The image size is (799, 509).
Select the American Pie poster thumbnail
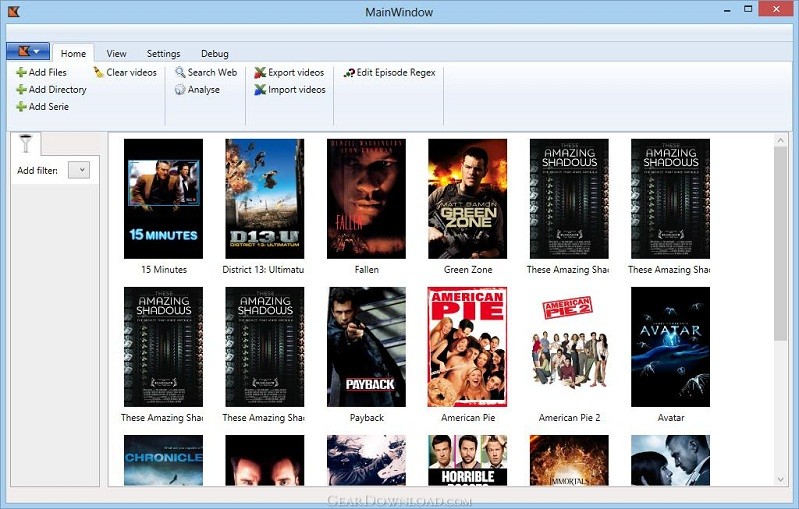coord(467,347)
